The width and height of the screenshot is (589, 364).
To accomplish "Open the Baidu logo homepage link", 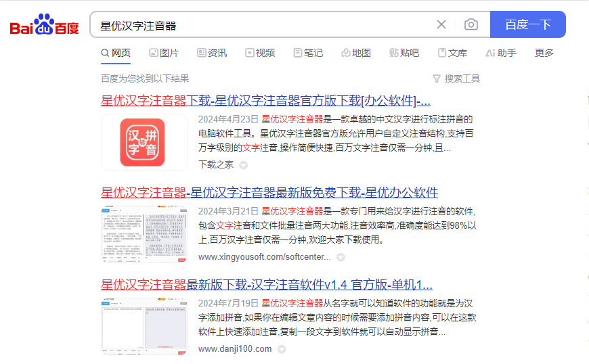I will pyautogui.click(x=44, y=25).
